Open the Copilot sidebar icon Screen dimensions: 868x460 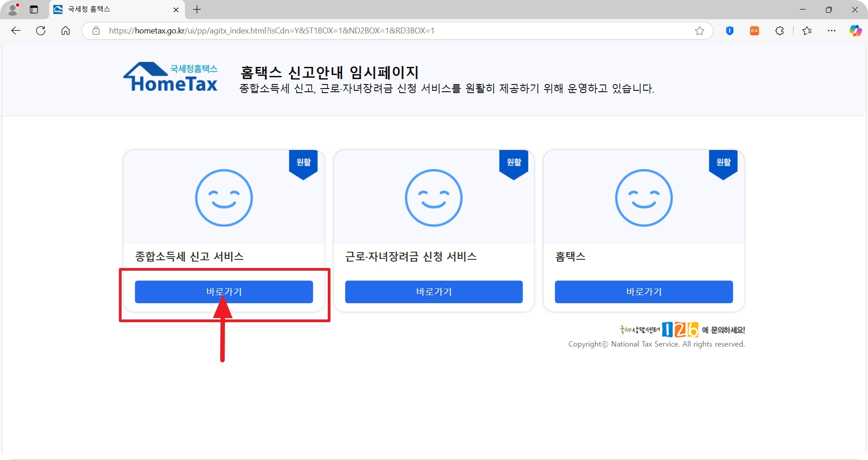[x=855, y=31]
